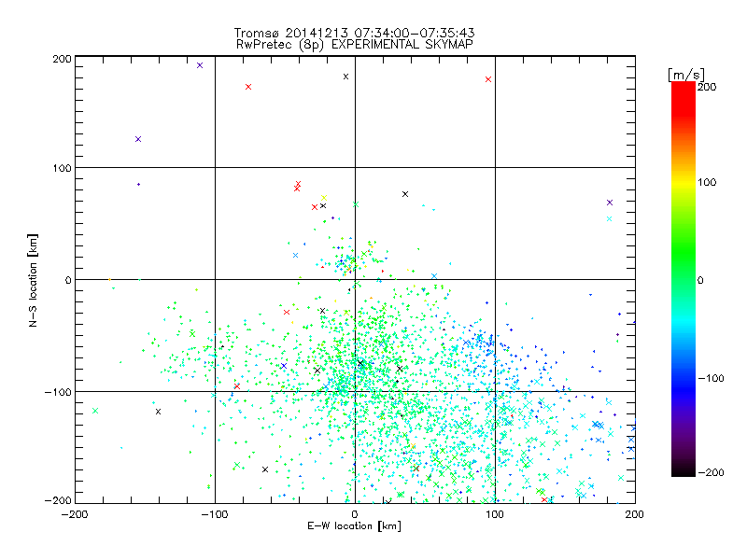747x560 pixels.
Task: Click the purple X marker at top left corner
Action: pyautogui.click(x=200, y=65)
